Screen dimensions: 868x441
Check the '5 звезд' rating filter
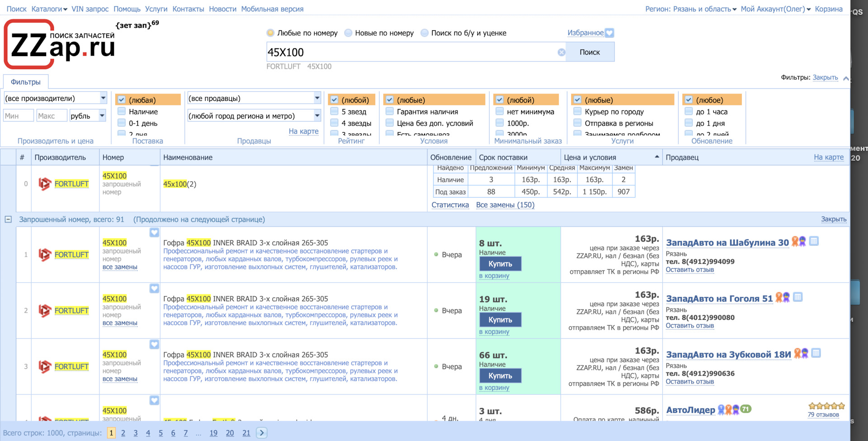coord(335,111)
